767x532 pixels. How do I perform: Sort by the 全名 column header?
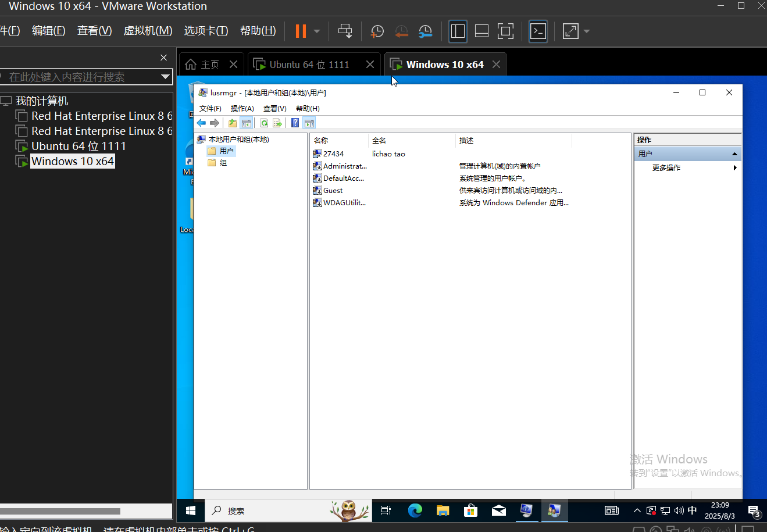(x=412, y=141)
